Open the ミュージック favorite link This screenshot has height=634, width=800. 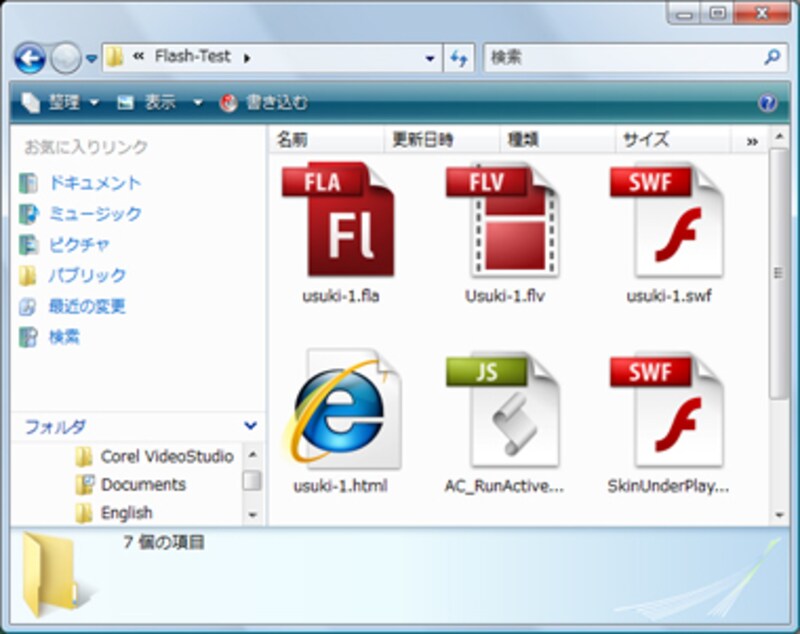click(x=94, y=214)
